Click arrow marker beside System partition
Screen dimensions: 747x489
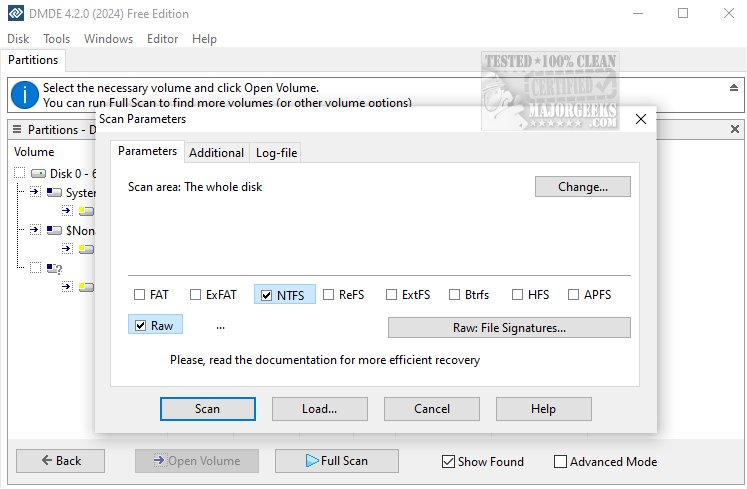[x=35, y=192]
